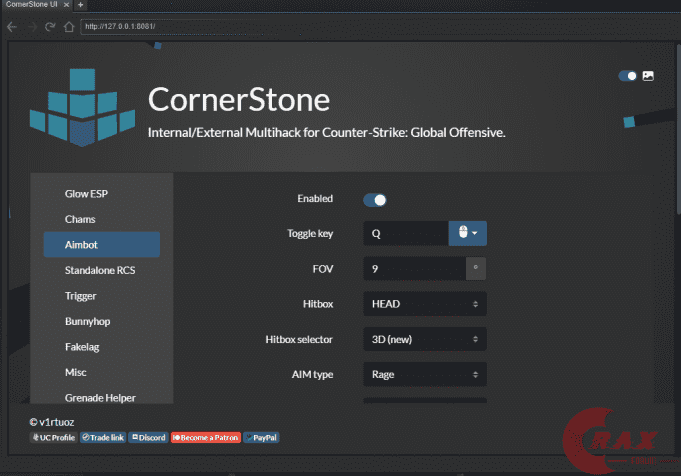The height and width of the screenshot is (476, 681).
Task: Open the AIM type dropdown set to Rage
Action: pos(425,374)
